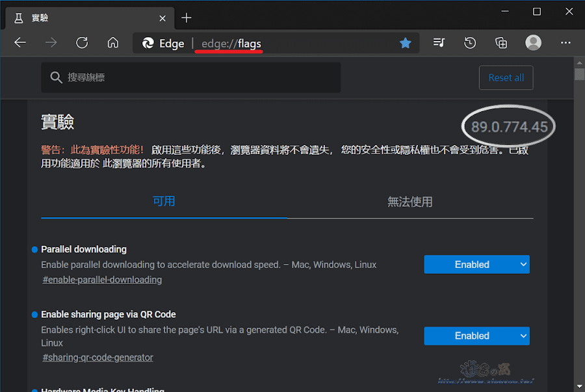Click the 實驗 page heading
585x392 pixels.
(x=57, y=122)
